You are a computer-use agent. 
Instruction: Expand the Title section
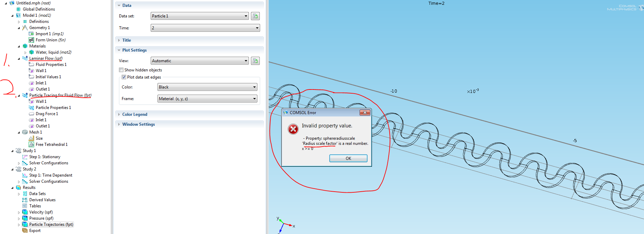(x=126, y=40)
